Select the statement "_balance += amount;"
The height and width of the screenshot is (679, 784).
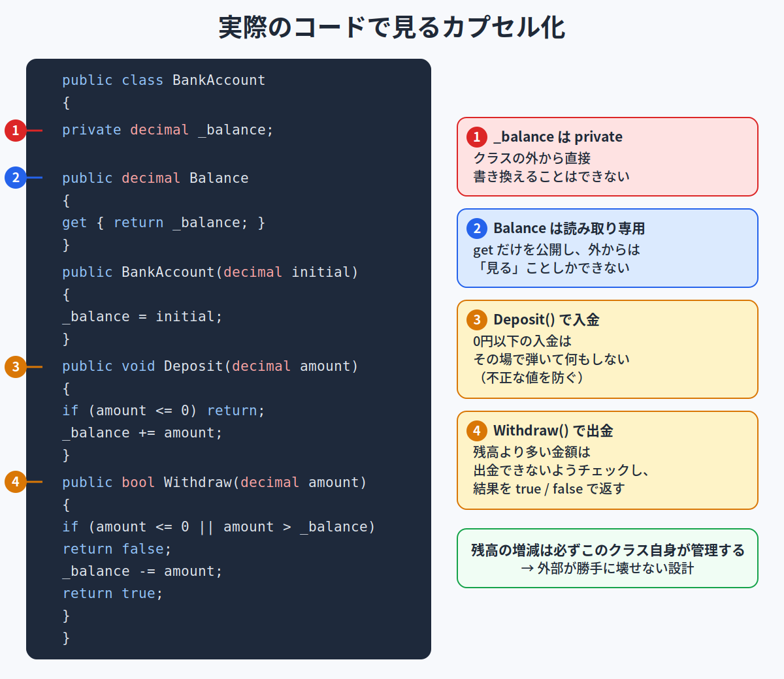pos(142,433)
